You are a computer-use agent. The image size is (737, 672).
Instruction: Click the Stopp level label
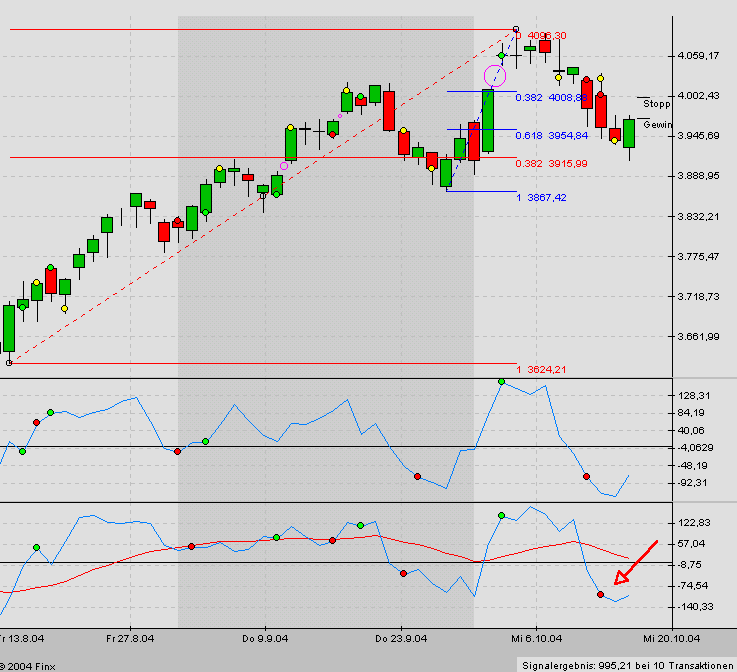657,104
